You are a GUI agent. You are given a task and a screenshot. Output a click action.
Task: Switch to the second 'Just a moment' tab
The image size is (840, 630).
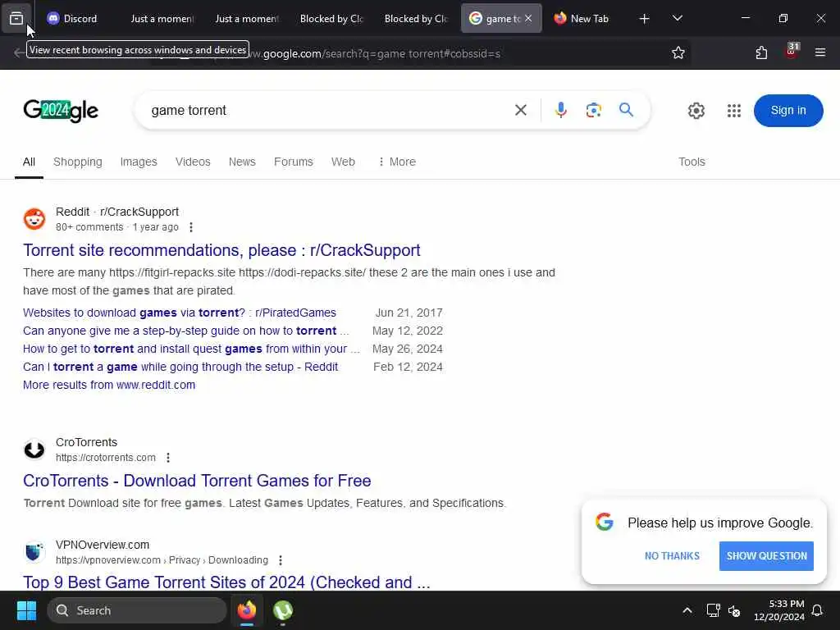coord(246,18)
